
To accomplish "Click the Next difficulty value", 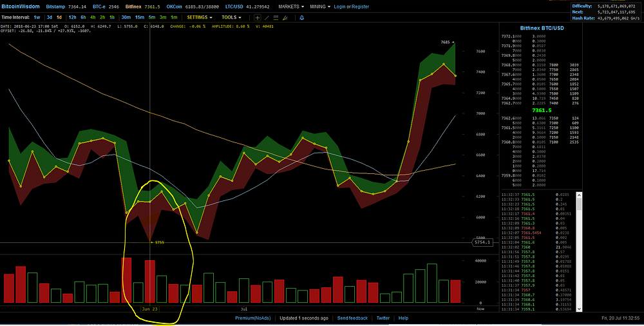I will pyautogui.click(x=617, y=12).
